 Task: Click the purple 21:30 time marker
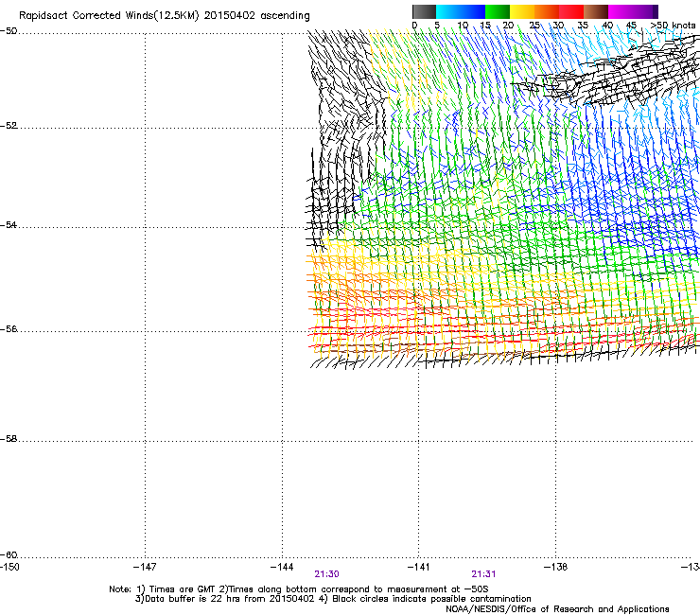(326, 574)
